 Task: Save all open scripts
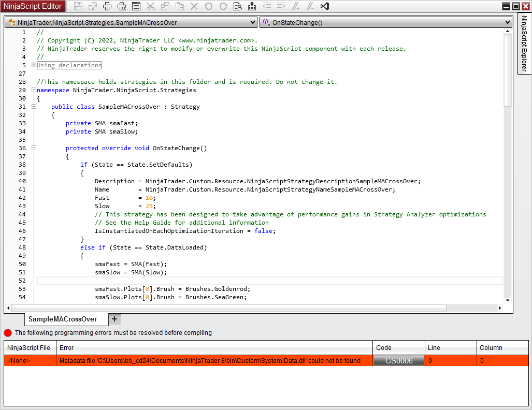[93, 6]
